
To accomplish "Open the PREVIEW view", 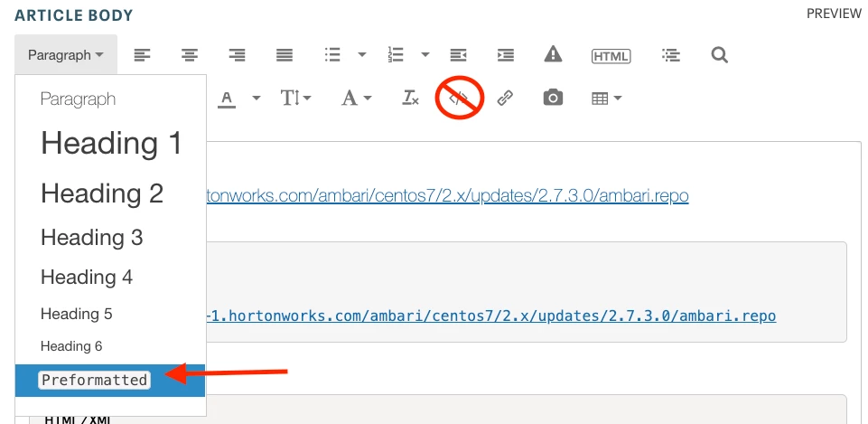I will (834, 14).
